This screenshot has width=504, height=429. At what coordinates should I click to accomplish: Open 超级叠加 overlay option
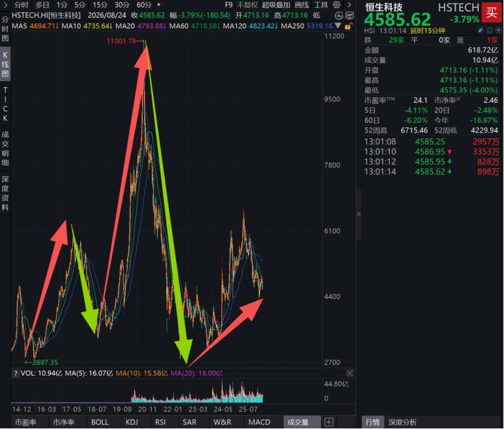(x=276, y=5)
